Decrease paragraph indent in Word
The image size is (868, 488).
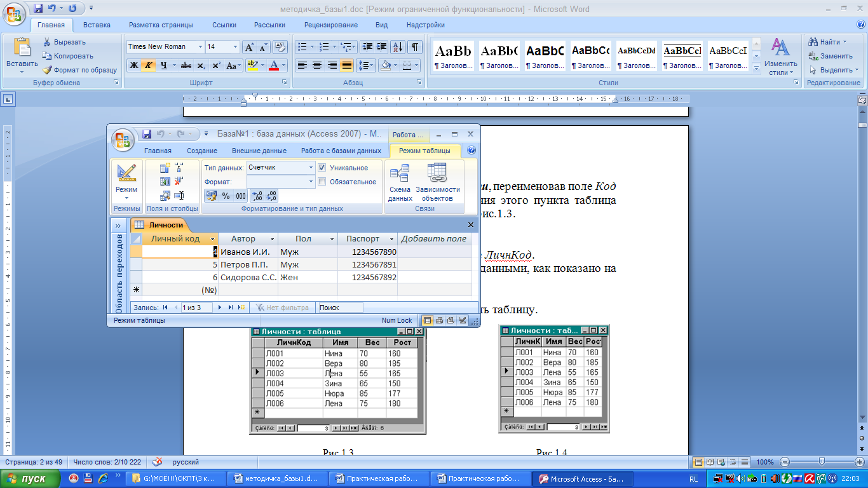[x=367, y=47]
